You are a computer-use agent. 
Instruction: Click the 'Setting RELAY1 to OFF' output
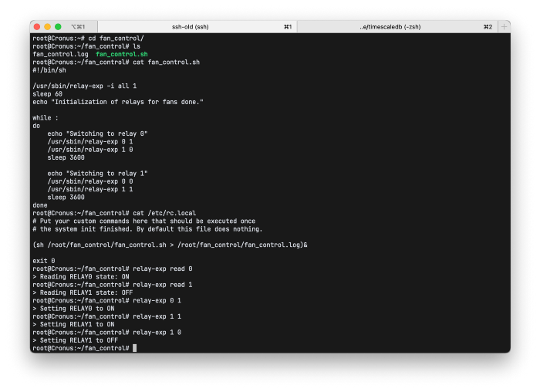(76, 340)
